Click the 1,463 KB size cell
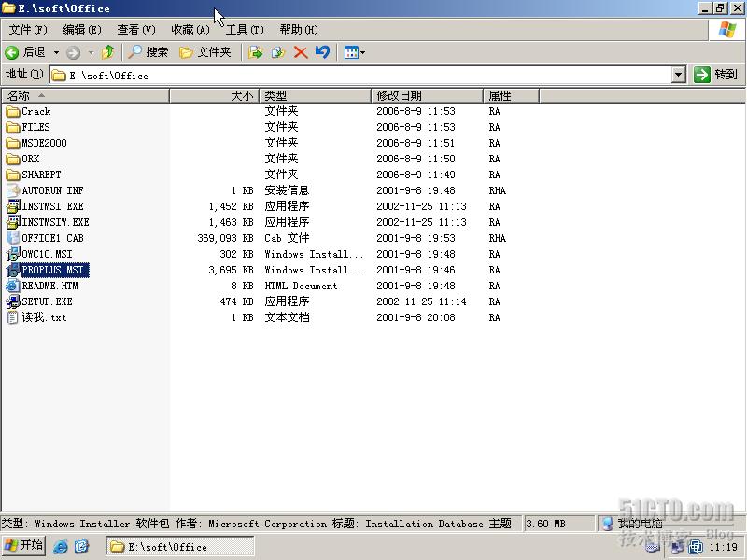Viewport: 747px width, 560px height. [x=231, y=222]
